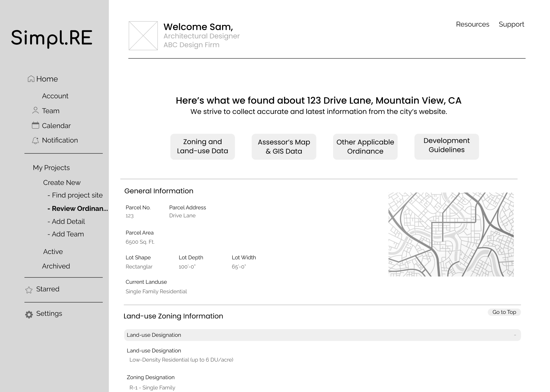Click the Go to Top button
The width and height of the screenshot is (550, 392).
(504, 312)
